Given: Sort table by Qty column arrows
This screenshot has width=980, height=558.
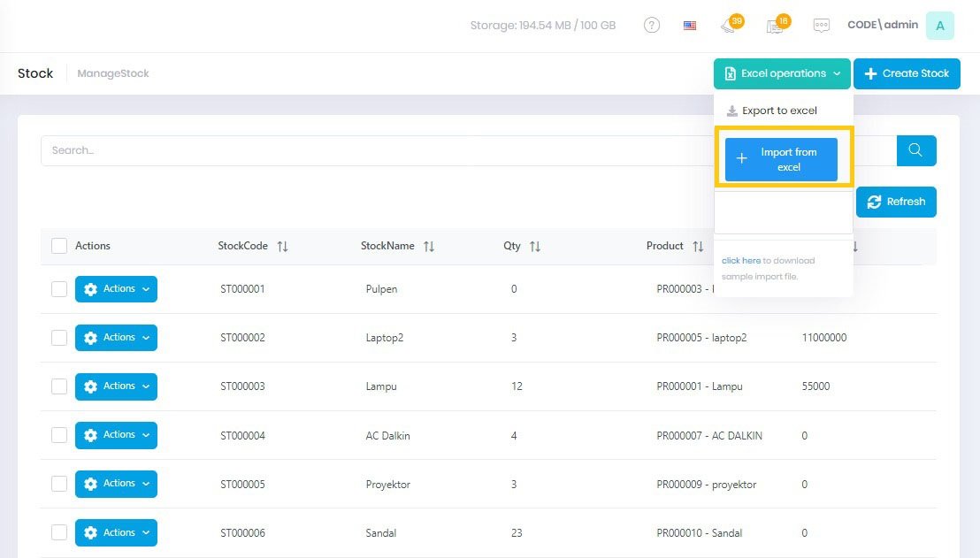Looking at the screenshot, I should [535, 247].
